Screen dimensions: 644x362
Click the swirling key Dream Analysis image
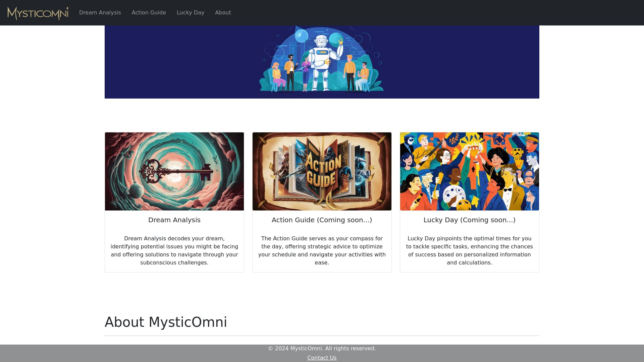pyautogui.click(x=174, y=171)
